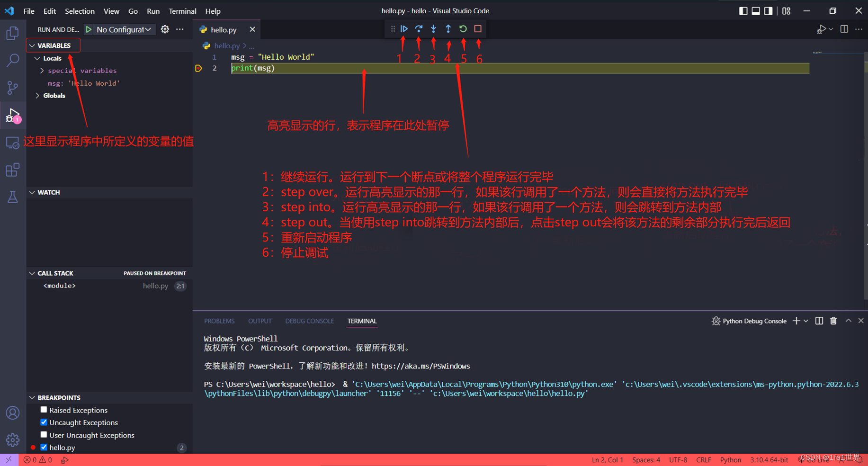Image resolution: width=868 pixels, height=466 pixels.
Task: Restart the debug session
Action: (463, 29)
